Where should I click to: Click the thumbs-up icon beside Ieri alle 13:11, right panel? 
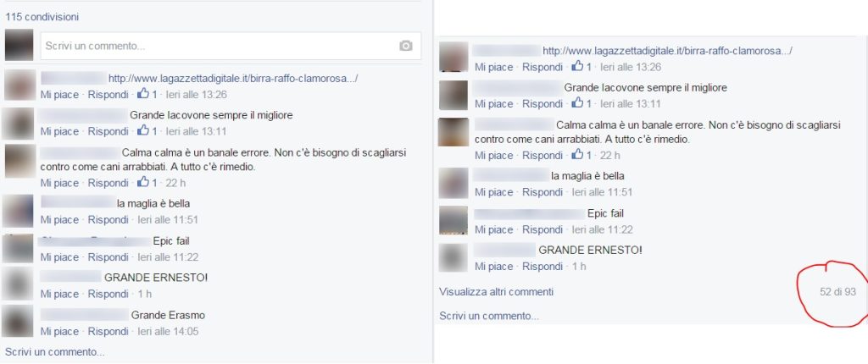578,103
